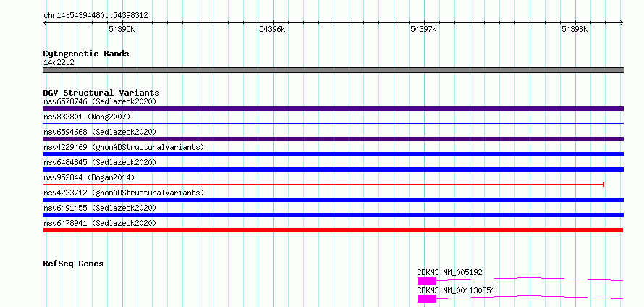Open variant label nsv6578746 (Sedlazeck2020)
Screen dimensions: 644x307
[x=100, y=101]
